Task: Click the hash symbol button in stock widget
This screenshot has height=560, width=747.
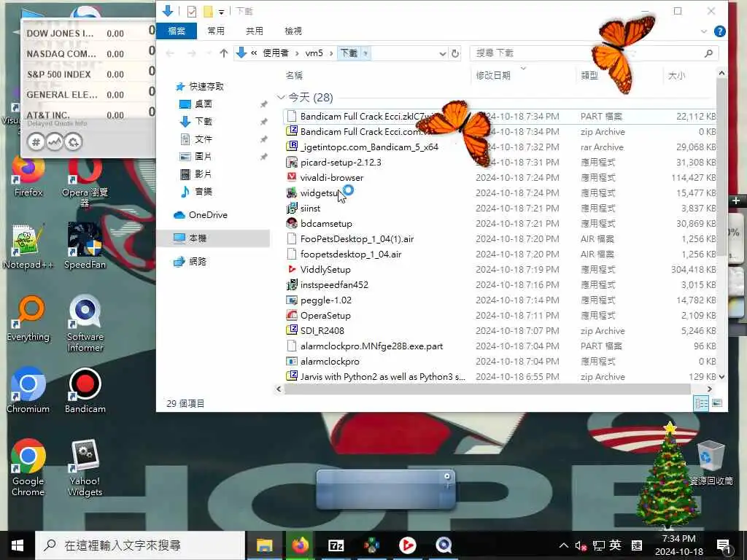Action: (x=36, y=142)
